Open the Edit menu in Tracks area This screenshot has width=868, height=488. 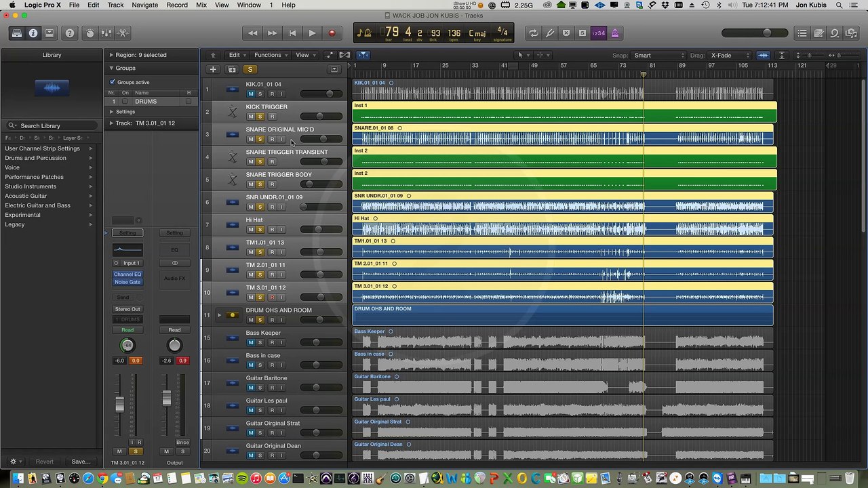[236, 55]
